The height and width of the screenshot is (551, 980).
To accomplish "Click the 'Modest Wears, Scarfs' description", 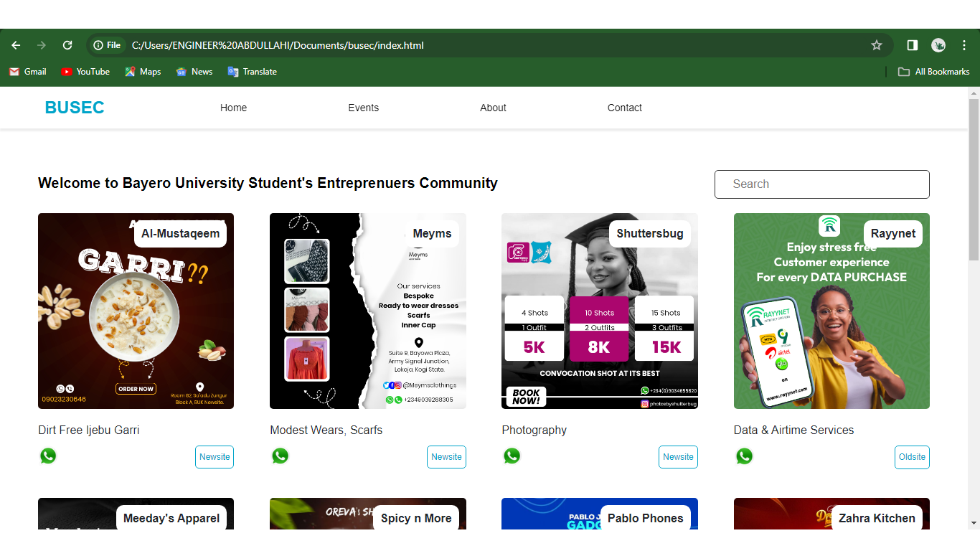I will pos(326,430).
